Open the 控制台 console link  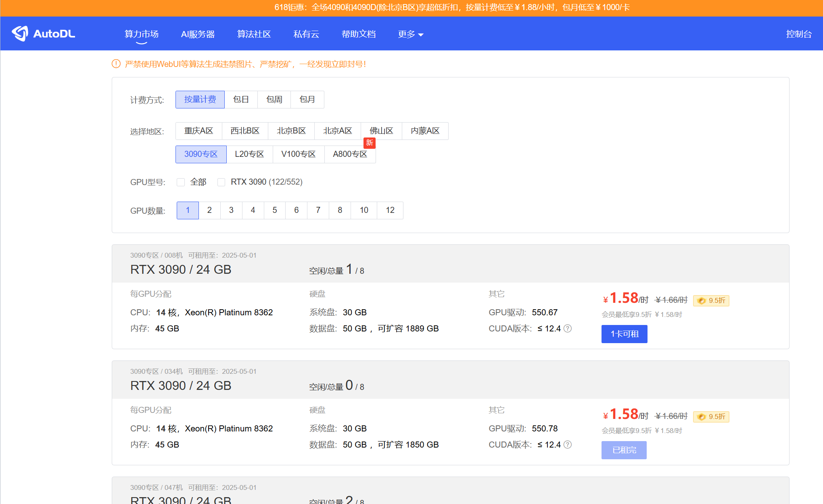(x=798, y=34)
